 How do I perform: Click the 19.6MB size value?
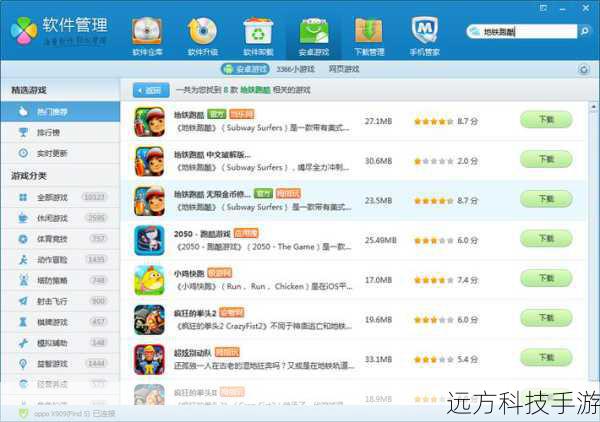[x=378, y=319]
